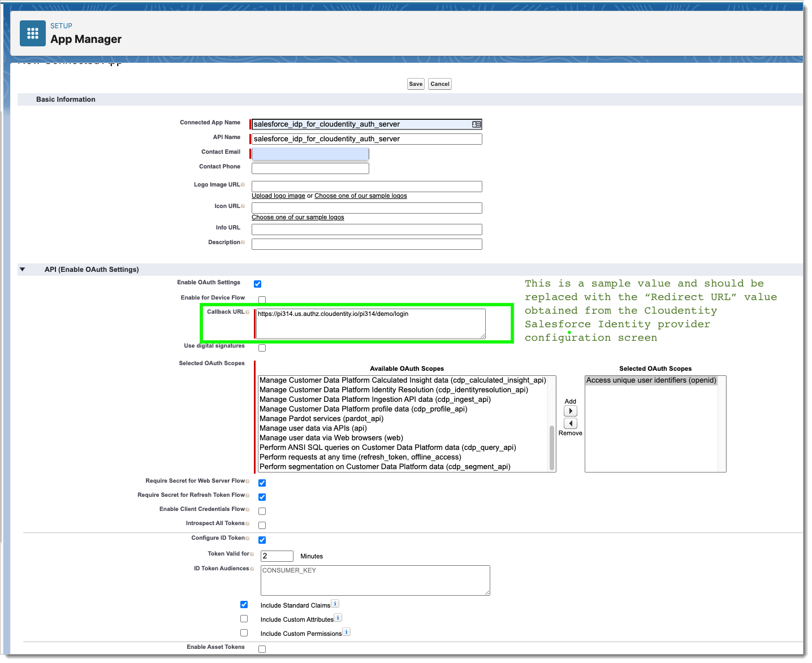This screenshot has height=663, width=812.
Task: Select 'Perform requests at any time' scope
Action: (x=360, y=457)
